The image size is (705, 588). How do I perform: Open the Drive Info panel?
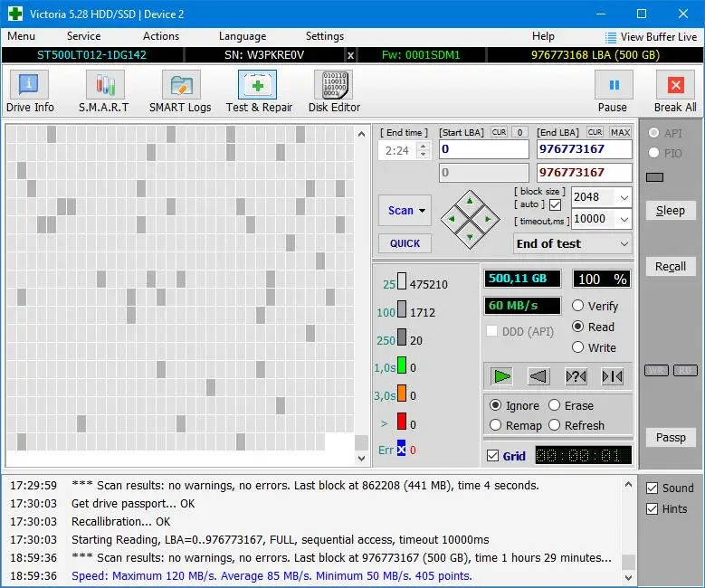click(x=29, y=91)
